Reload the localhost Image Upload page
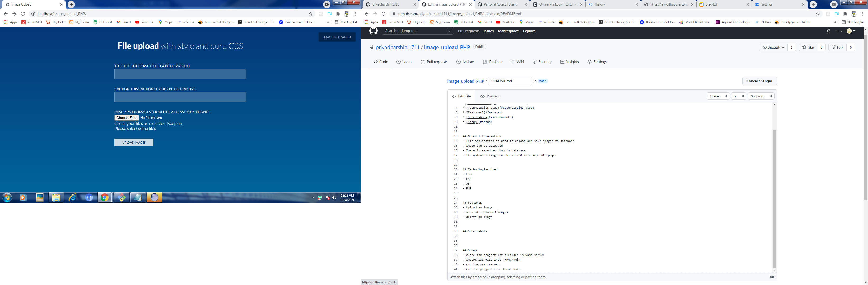Viewport: 868px width, 285px height. pos(22,14)
